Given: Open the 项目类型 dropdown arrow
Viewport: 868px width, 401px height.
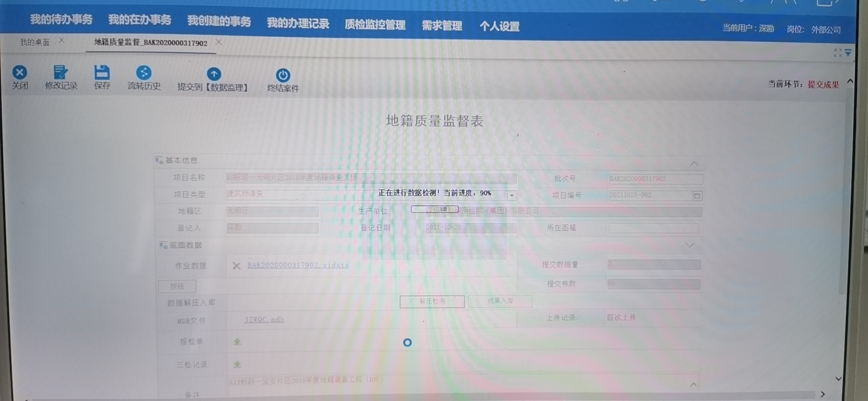Looking at the screenshot, I should click(512, 196).
